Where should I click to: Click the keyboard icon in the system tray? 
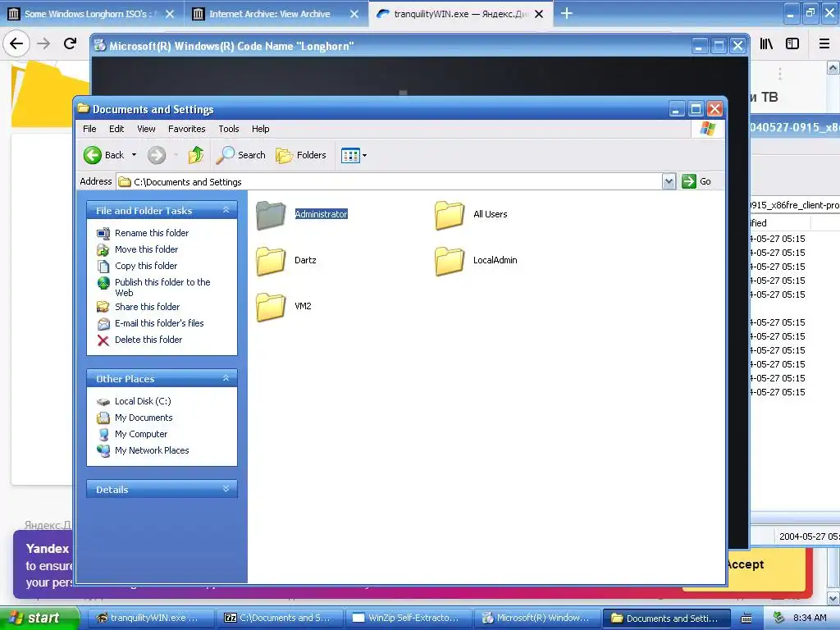coord(746,619)
